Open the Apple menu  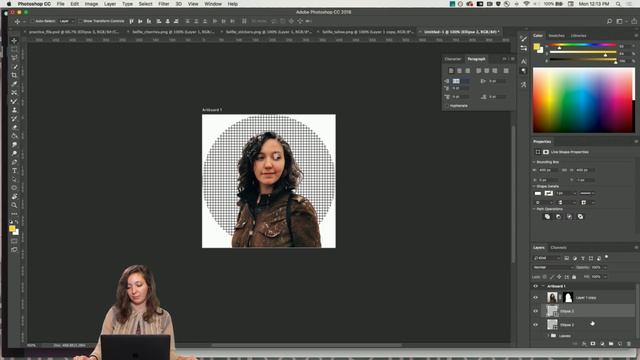(9, 4)
